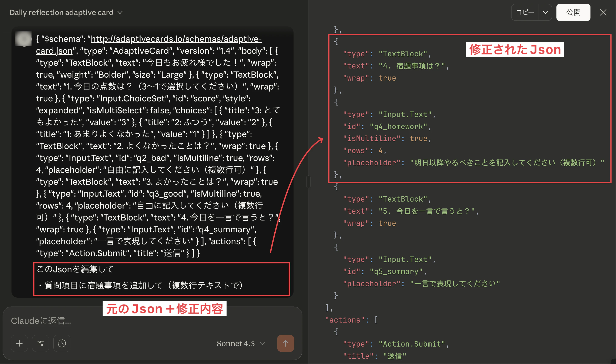This screenshot has width=616, height=364.
Task: Click the コピー button
Action: (x=525, y=12)
